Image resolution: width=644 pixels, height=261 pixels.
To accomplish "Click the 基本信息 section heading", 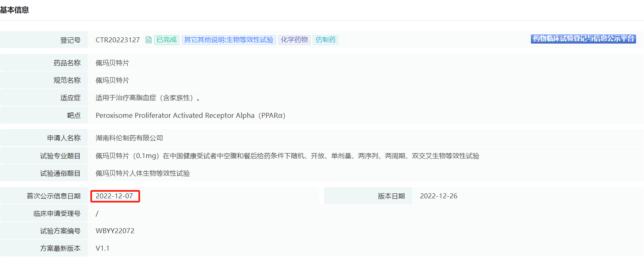I will click(x=15, y=10).
